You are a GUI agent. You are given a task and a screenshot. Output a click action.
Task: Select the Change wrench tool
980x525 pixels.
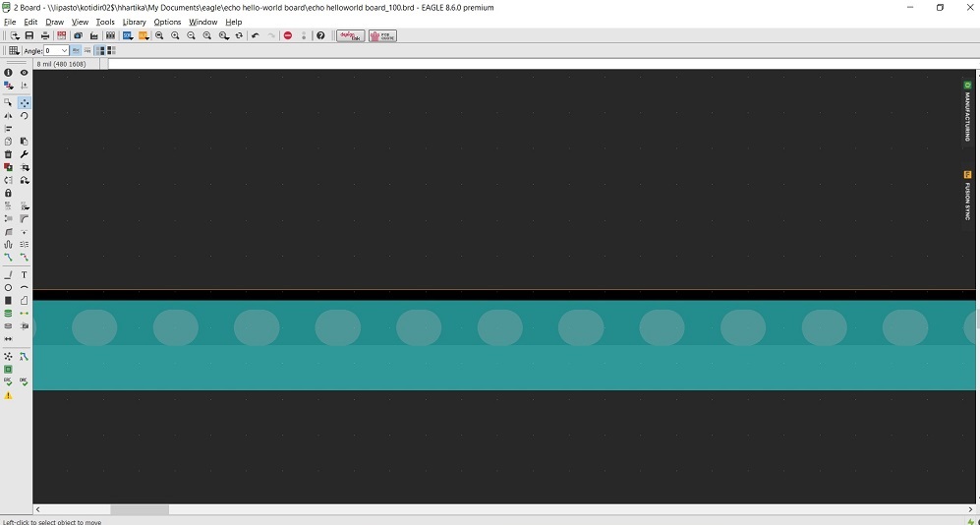point(24,154)
